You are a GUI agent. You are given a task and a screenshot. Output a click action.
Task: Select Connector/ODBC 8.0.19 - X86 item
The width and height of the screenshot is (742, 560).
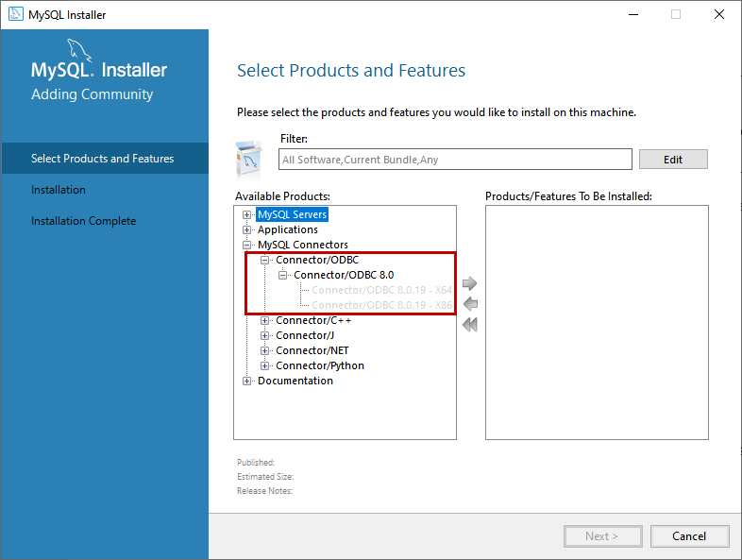pos(381,305)
